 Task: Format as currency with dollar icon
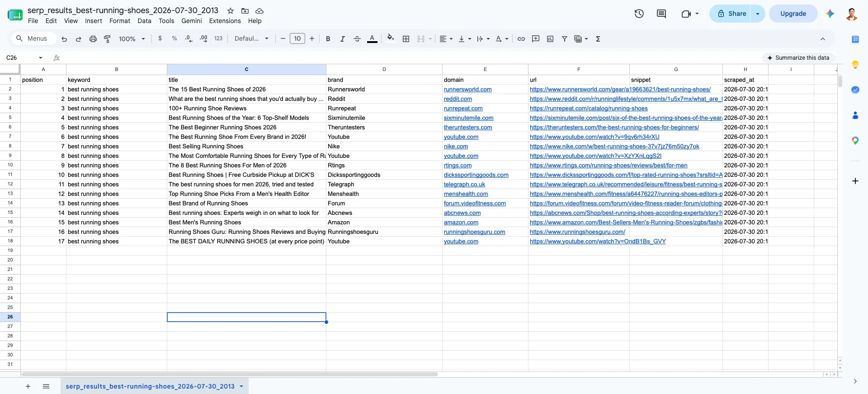(160, 38)
